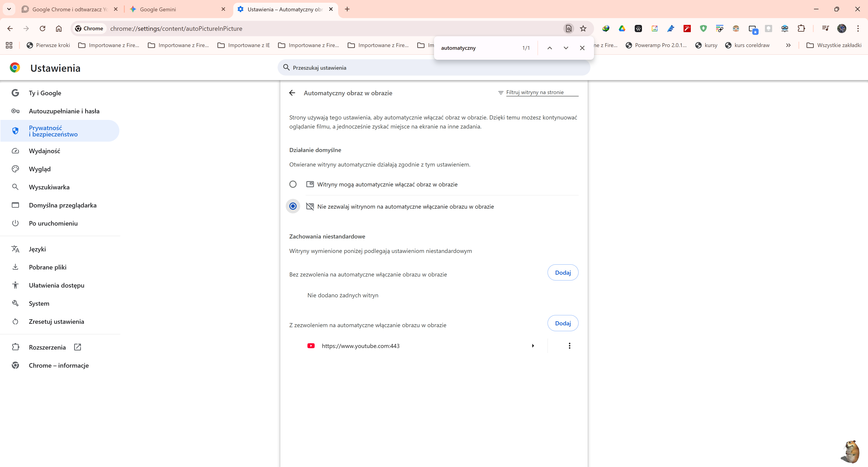Select 'Nie zezwalaj witrynom' radio option

[x=293, y=206]
